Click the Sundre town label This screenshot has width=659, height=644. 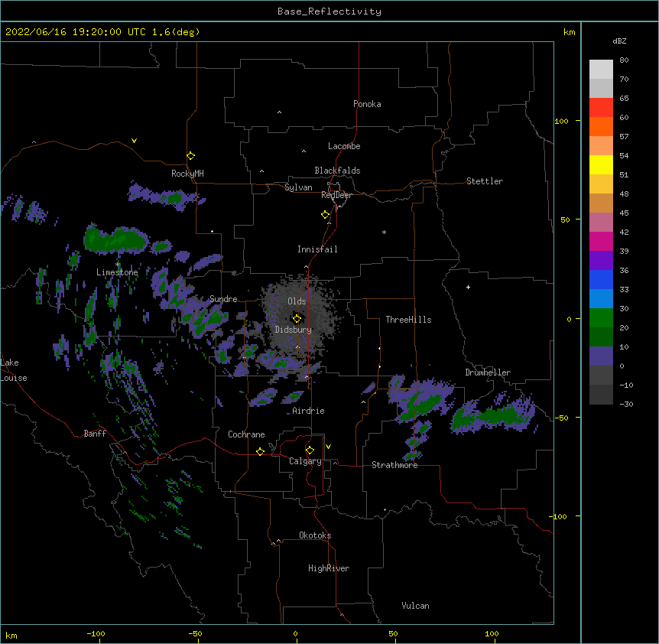tap(223, 299)
